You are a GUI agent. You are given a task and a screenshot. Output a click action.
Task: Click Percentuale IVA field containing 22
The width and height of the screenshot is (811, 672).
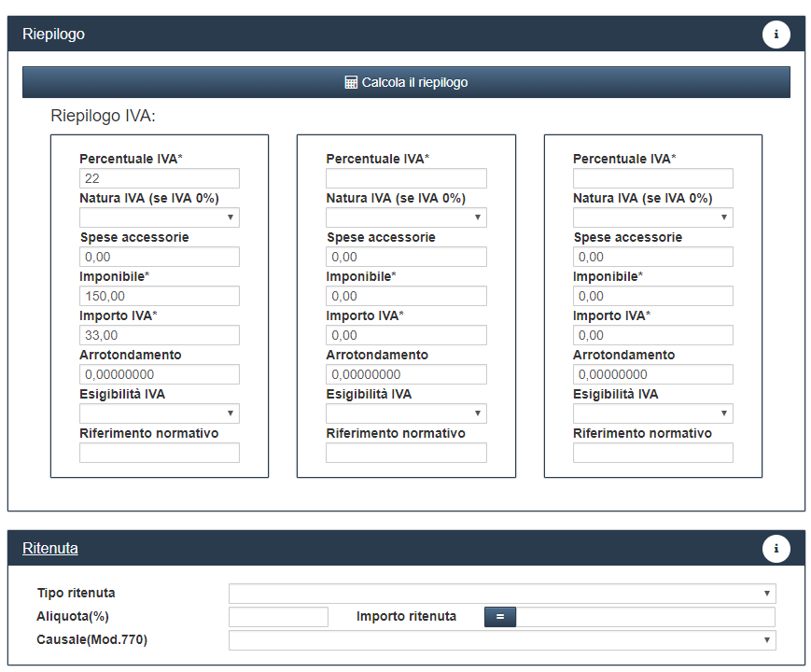click(160, 178)
